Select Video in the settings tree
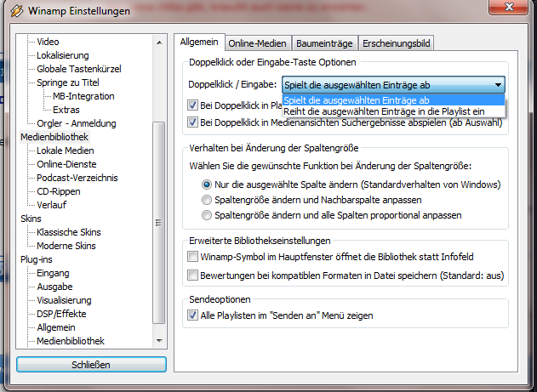The width and height of the screenshot is (537, 392). (48, 42)
